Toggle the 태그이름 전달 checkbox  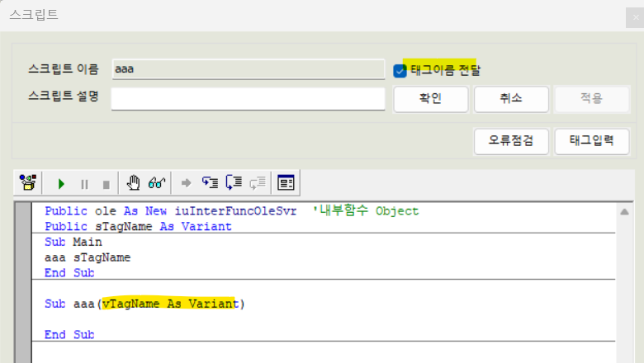coord(400,71)
